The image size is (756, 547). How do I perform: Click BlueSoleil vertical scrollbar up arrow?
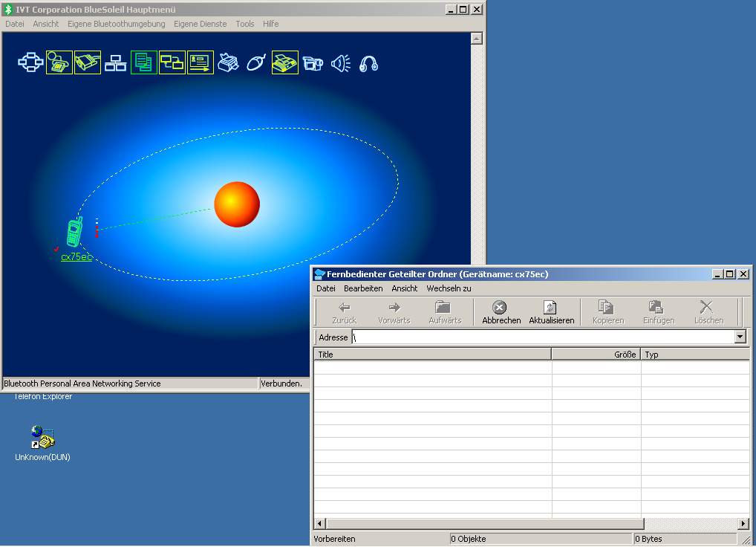[476, 39]
